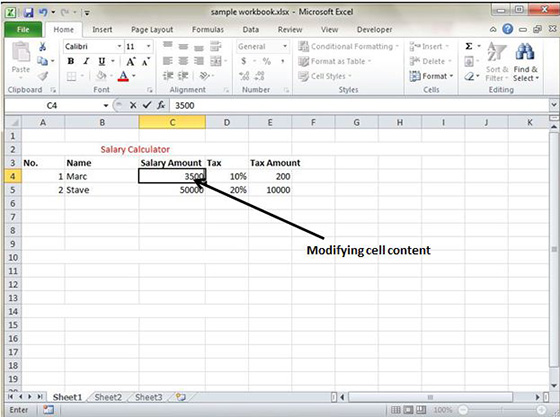Click Decrease Decimal icon
This screenshot has width=560, height=417.
point(260,76)
